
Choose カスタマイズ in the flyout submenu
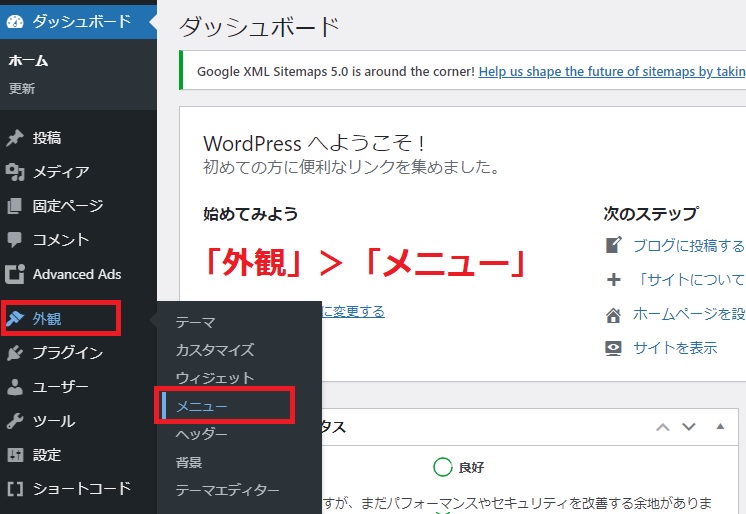[x=215, y=350]
